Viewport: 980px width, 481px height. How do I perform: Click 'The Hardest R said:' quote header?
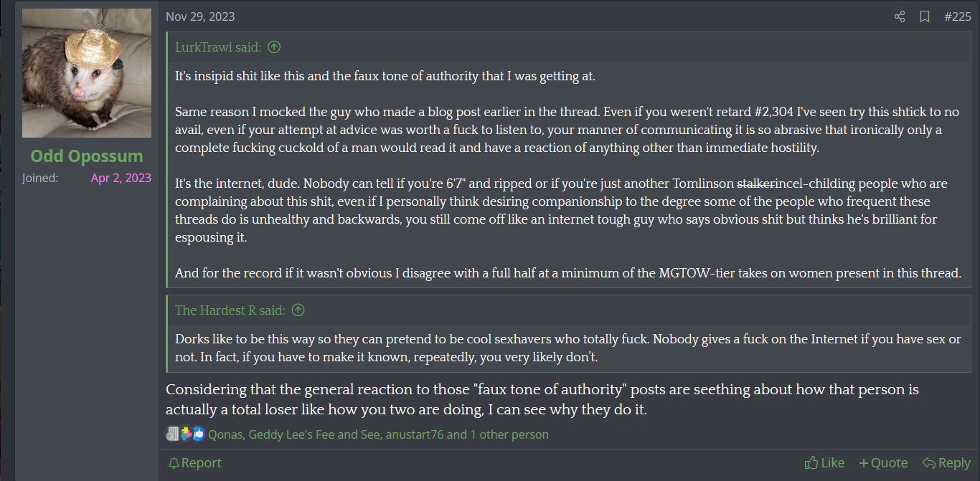click(230, 310)
